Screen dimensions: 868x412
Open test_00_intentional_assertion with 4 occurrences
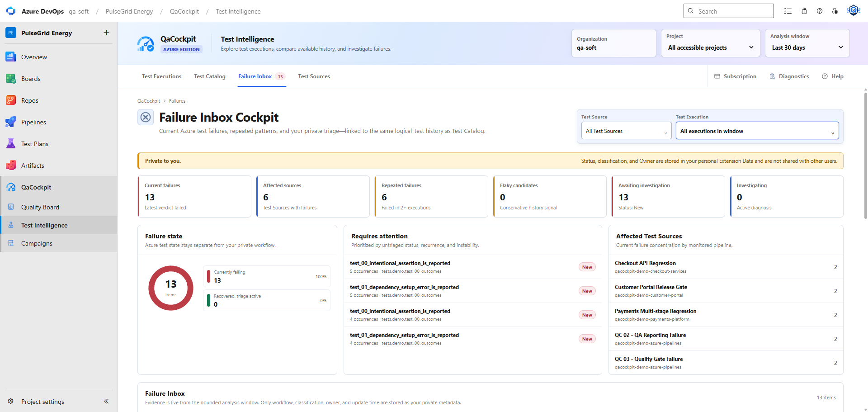tap(472, 315)
